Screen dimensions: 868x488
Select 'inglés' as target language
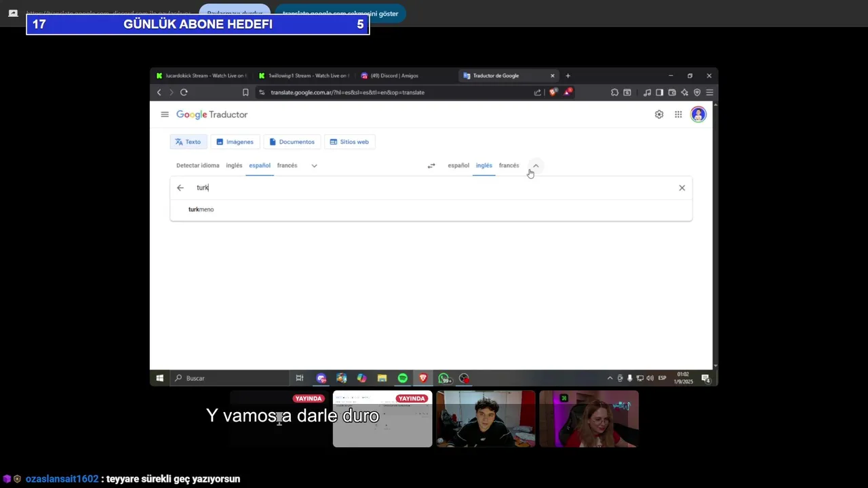(x=484, y=165)
